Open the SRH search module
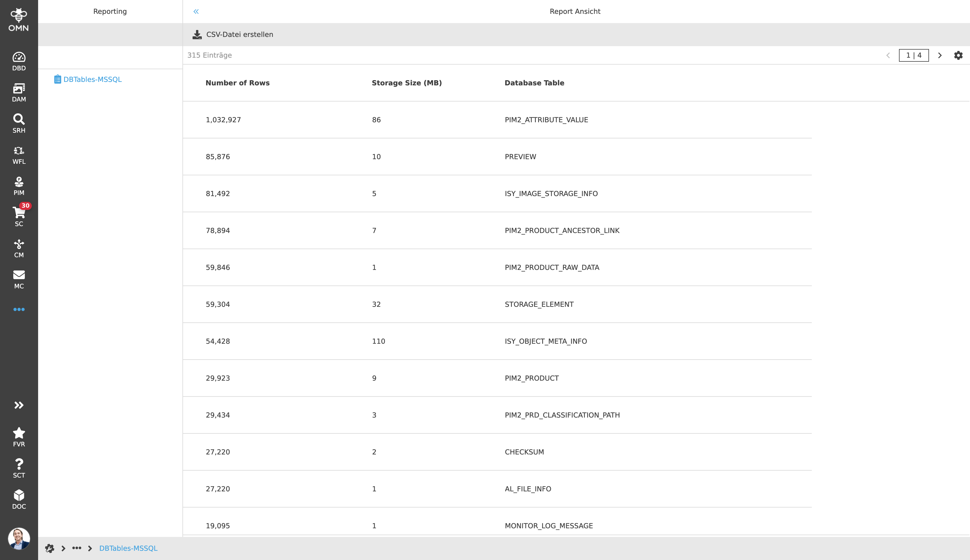The width and height of the screenshot is (970, 560). pyautogui.click(x=19, y=123)
